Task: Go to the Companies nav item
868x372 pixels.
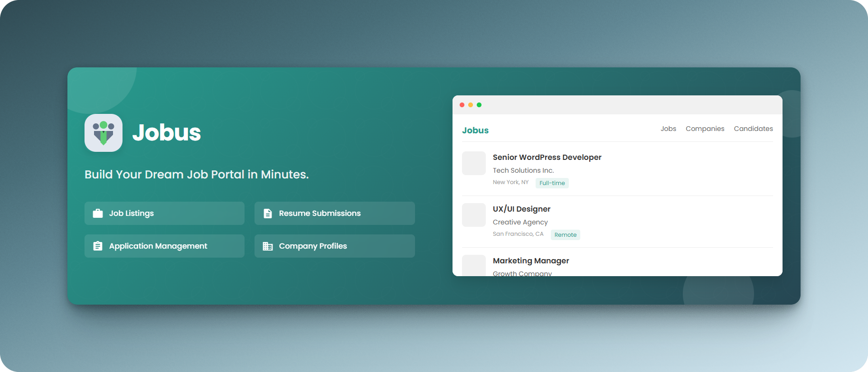Action: 705,129
